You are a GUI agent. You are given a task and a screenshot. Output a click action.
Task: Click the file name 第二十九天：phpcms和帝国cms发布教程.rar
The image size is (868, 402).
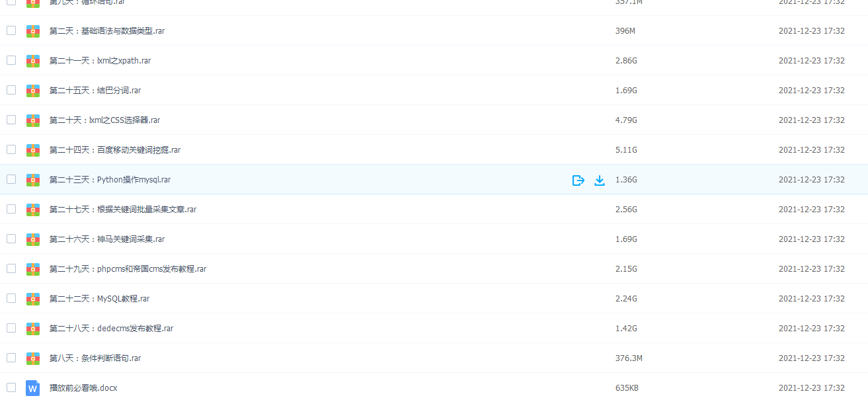[x=128, y=269]
